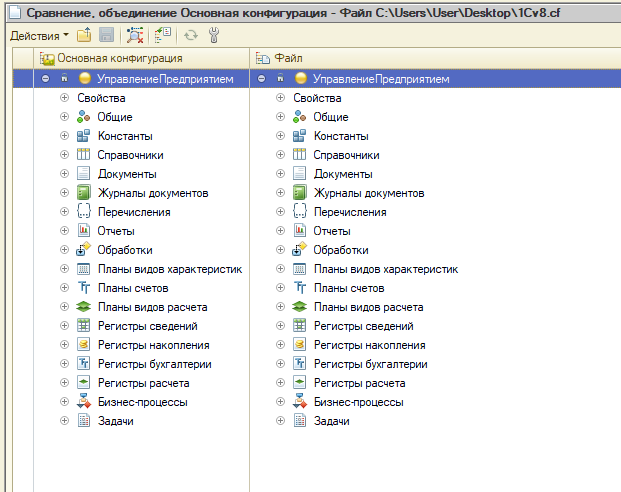Select Регистры расчета in the left tree
Viewport: 621px width, 492px height.
click(x=144, y=383)
